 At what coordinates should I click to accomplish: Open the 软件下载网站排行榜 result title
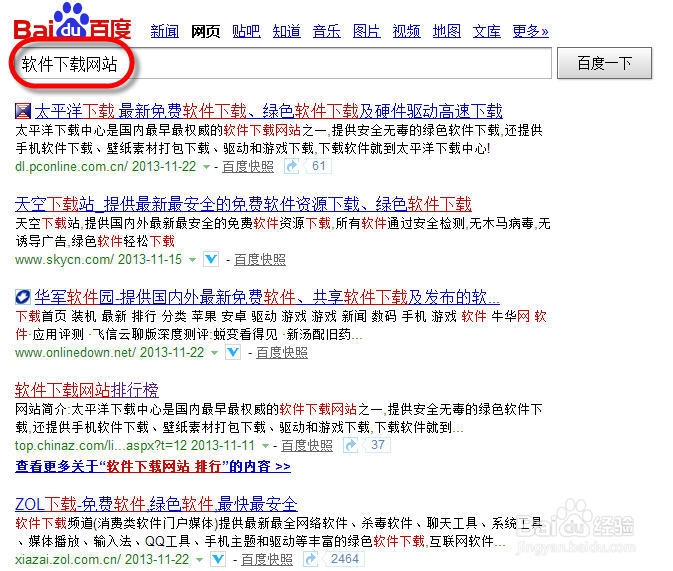[87, 390]
